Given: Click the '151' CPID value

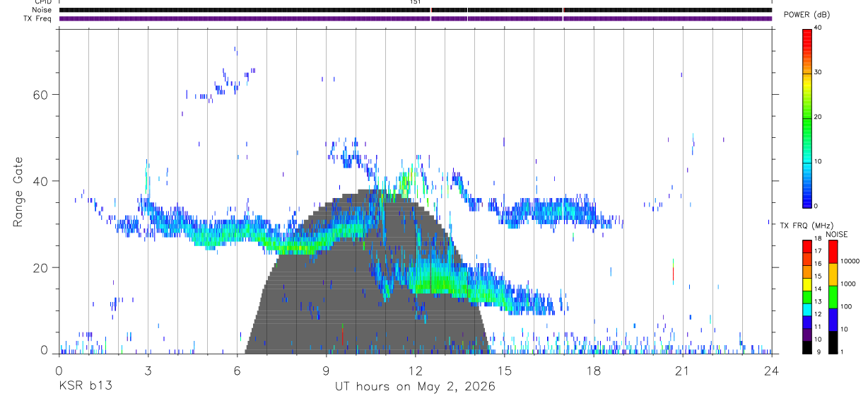Looking at the screenshot, I should (416, 2).
